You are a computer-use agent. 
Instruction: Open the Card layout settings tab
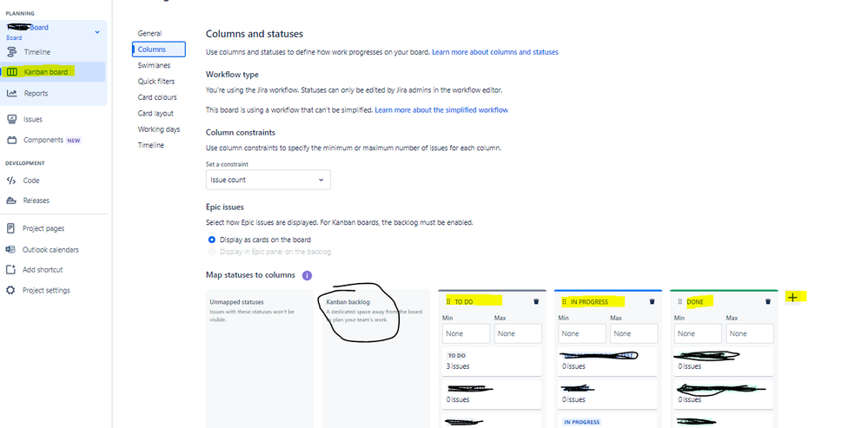pyautogui.click(x=156, y=114)
